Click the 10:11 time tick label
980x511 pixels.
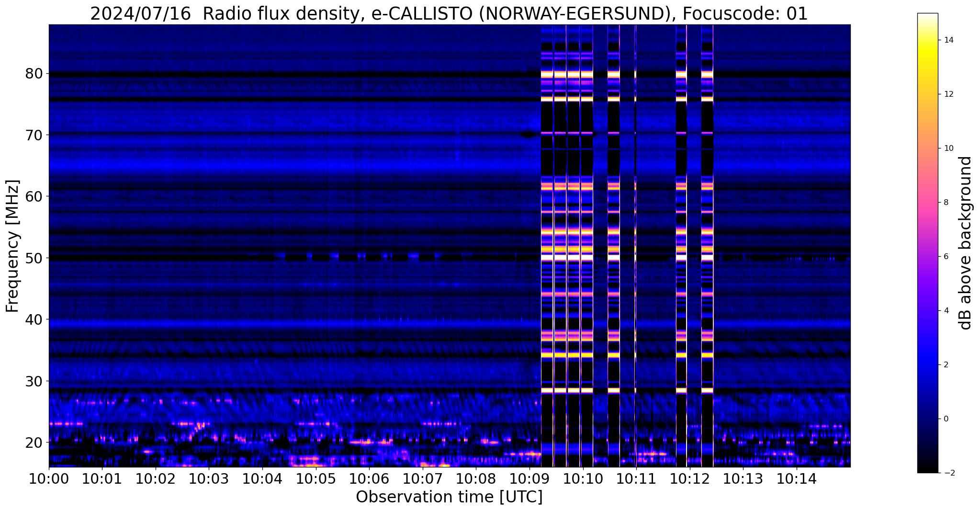[x=636, y=479]
